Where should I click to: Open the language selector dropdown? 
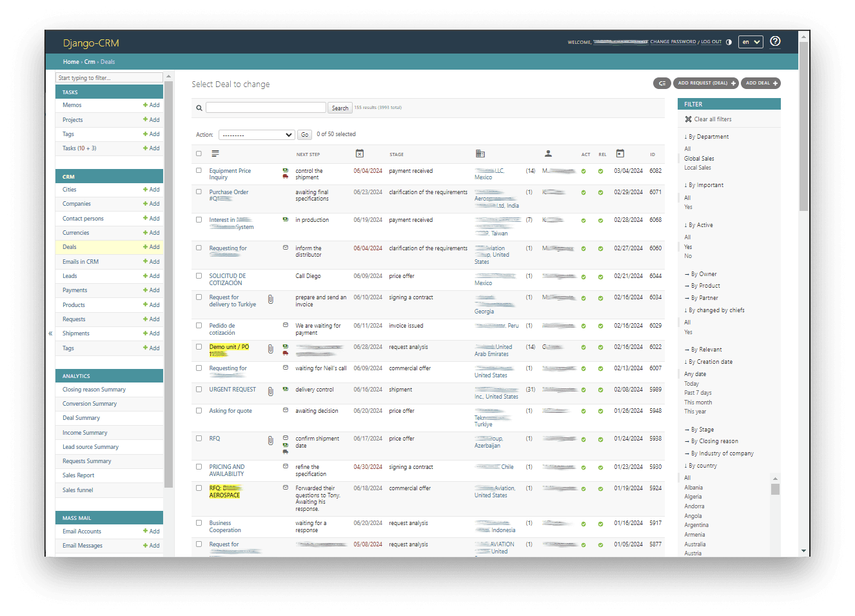pos(751,42)
